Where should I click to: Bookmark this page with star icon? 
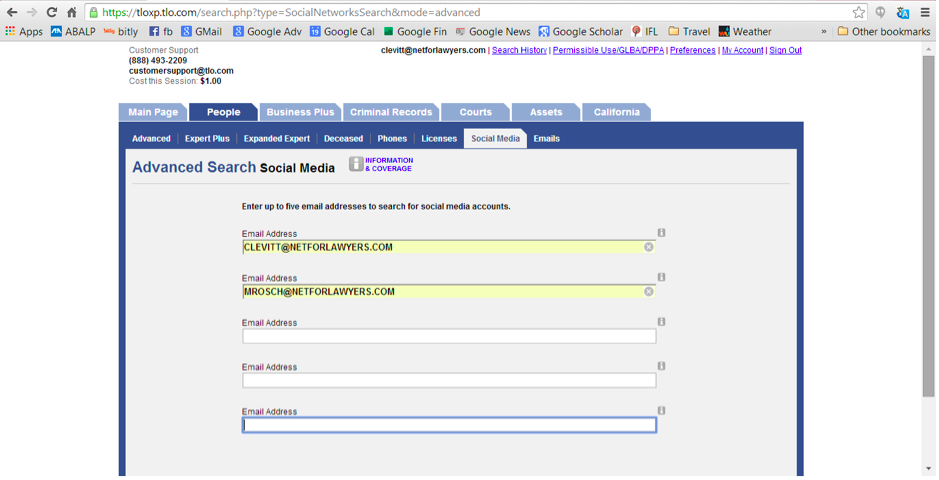pos(859,12)
